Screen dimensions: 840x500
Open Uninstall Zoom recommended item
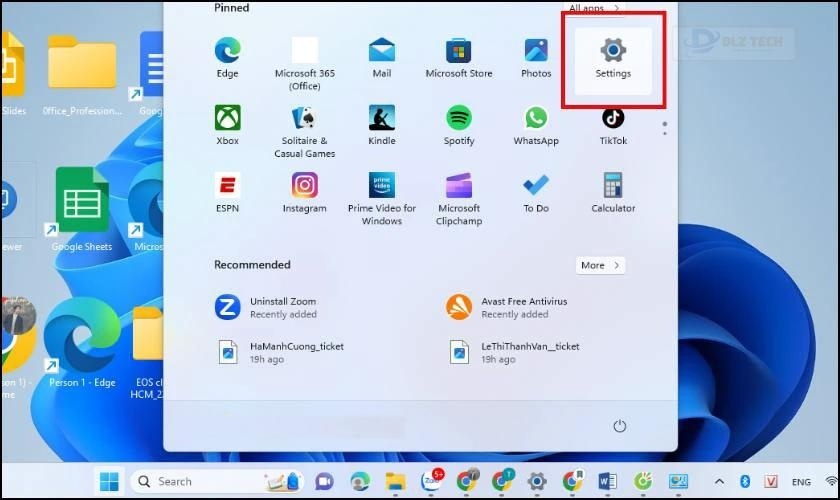[x=266, y=308]
